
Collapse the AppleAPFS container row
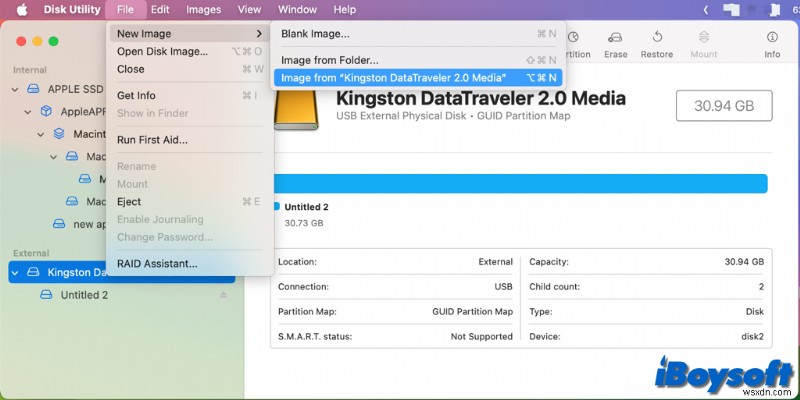[28, 112]
